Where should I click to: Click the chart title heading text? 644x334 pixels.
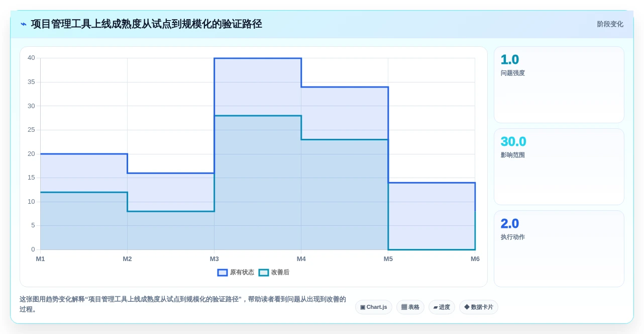click(146, 24)
